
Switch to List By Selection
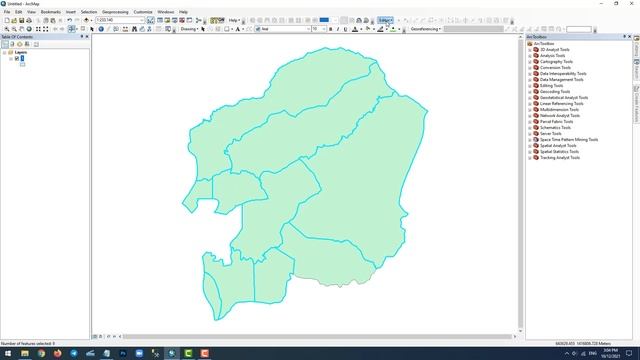[x=27, y=44]
